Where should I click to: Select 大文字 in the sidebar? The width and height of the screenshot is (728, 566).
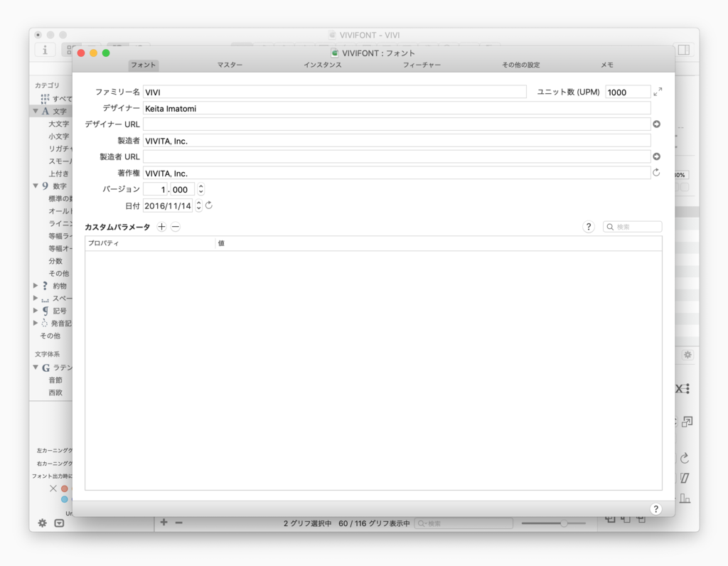coord(59,124)
